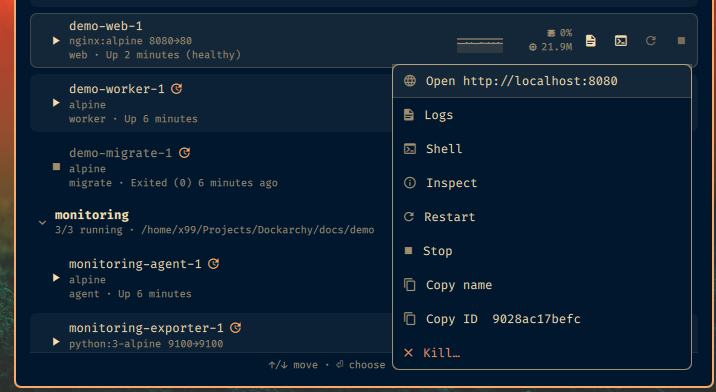Viewport: 716px width, 392px height.
Task: Stop demo-web-1 with the square icon
Action: click(681, 41)
